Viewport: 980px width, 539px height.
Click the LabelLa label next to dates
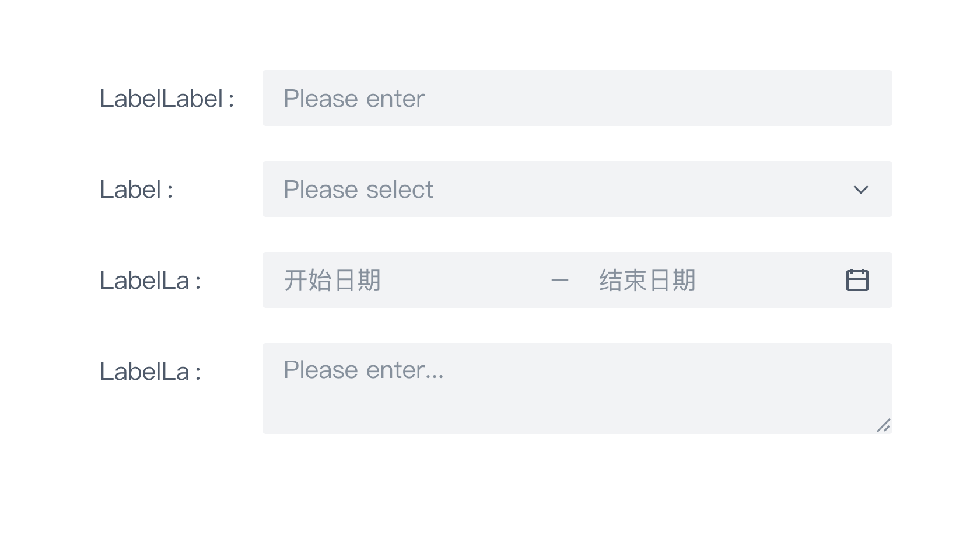pos(150,280)
